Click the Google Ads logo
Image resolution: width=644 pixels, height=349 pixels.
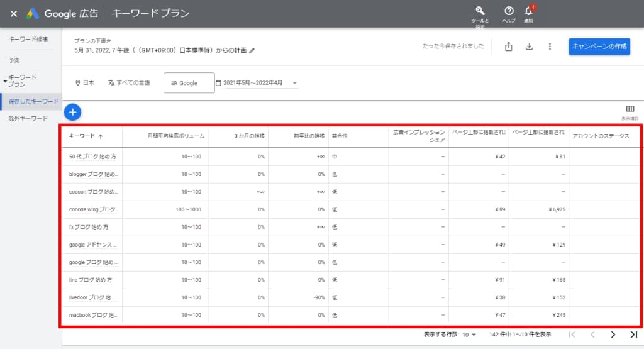click(33, 14)
